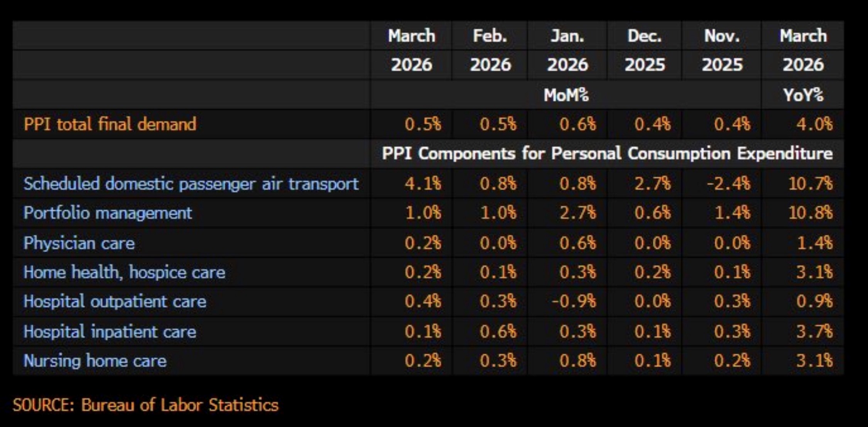Click the PPI total final demand row label

pos(110,124)
